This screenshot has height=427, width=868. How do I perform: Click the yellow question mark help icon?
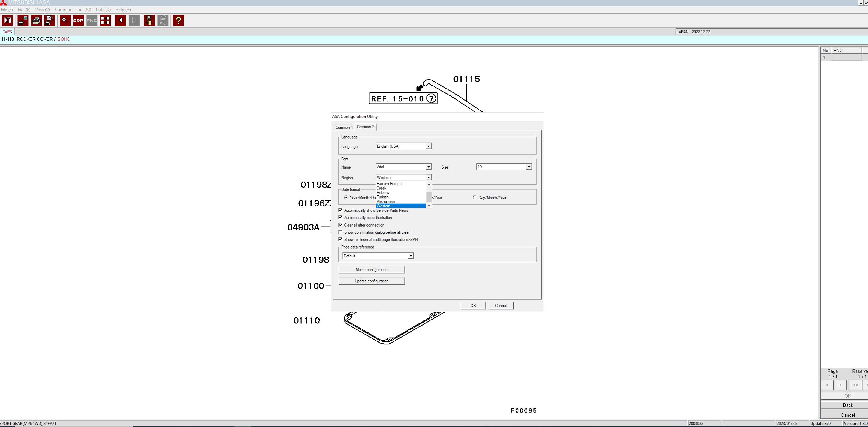tap(178, 21)
